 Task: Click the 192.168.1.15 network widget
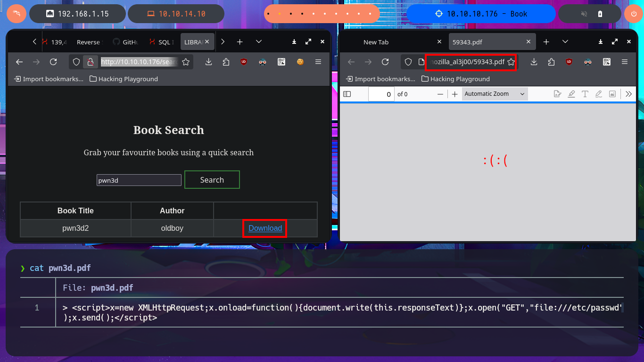77,14
